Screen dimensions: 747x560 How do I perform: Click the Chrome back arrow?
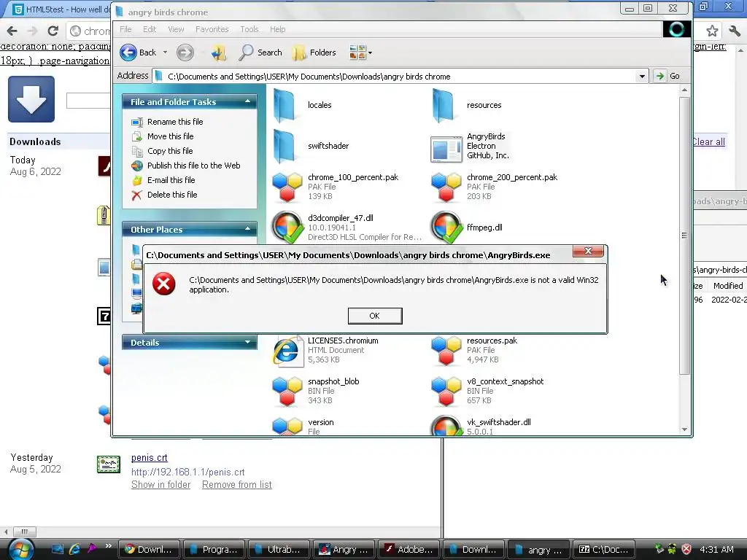click(12, 31)
